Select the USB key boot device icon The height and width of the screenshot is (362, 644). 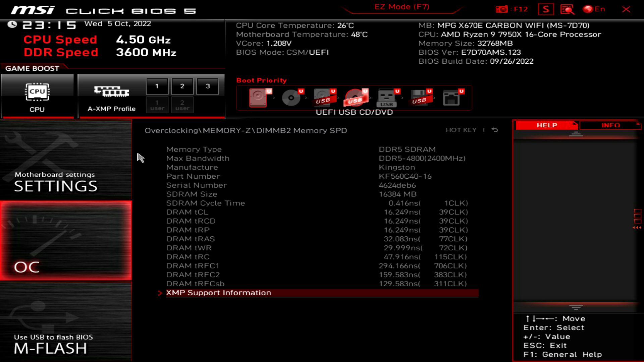pyautogui.click(x=387, y=98)
